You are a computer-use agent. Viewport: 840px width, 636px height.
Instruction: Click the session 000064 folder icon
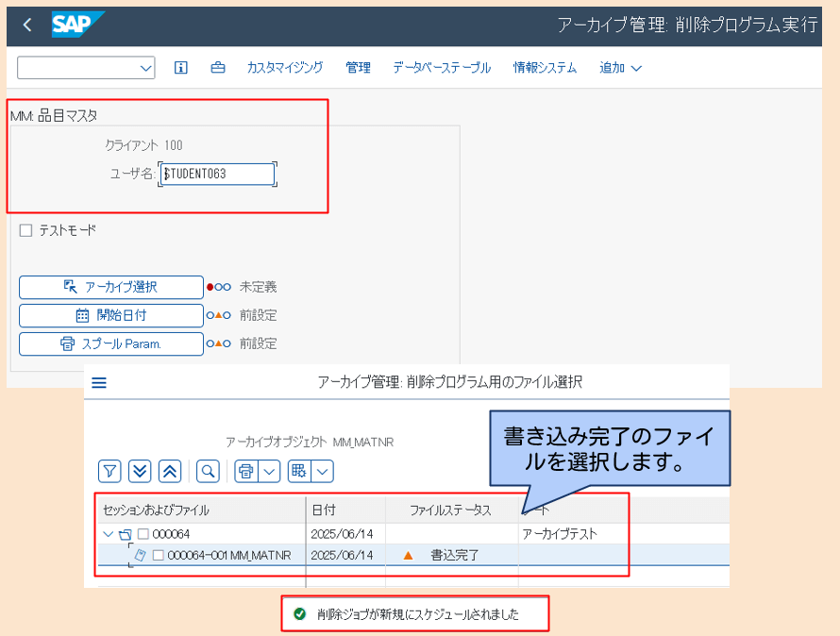coord(126,534)
